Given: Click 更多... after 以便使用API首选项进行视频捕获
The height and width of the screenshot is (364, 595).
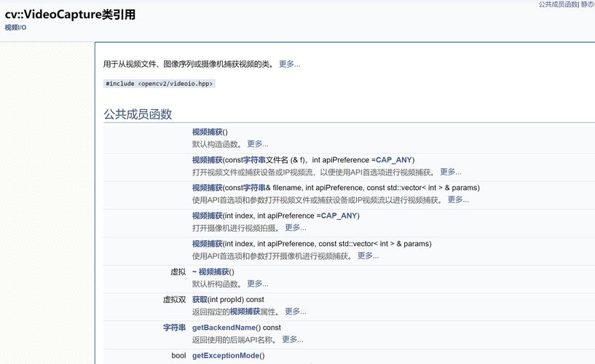Looking at the screenshot, I should point(451,172).
